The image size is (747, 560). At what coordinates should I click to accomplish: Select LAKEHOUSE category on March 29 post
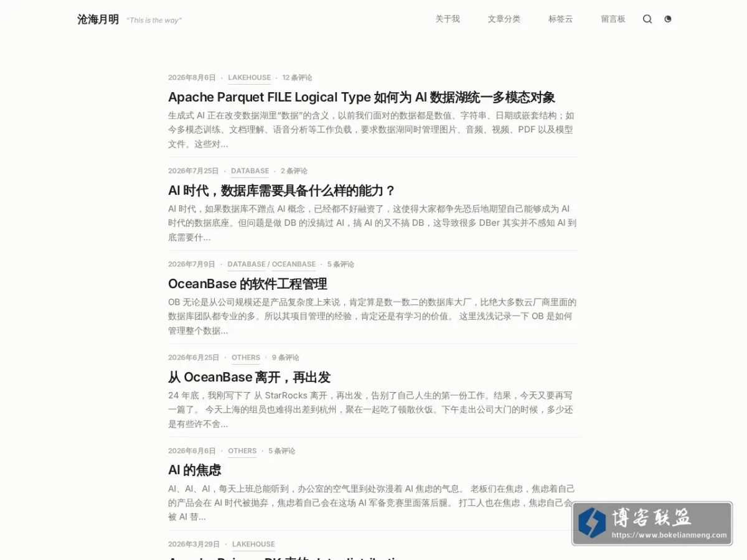[253, 544]
